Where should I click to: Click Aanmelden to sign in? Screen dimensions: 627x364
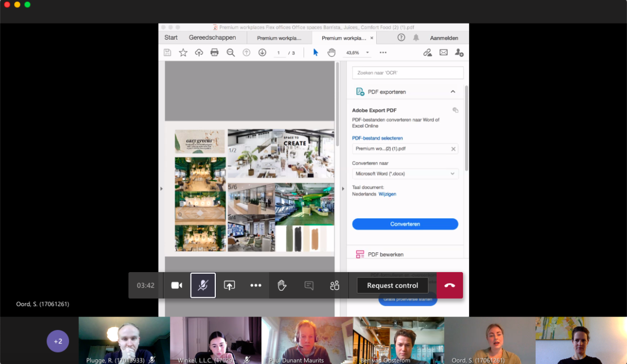(444, 38)
